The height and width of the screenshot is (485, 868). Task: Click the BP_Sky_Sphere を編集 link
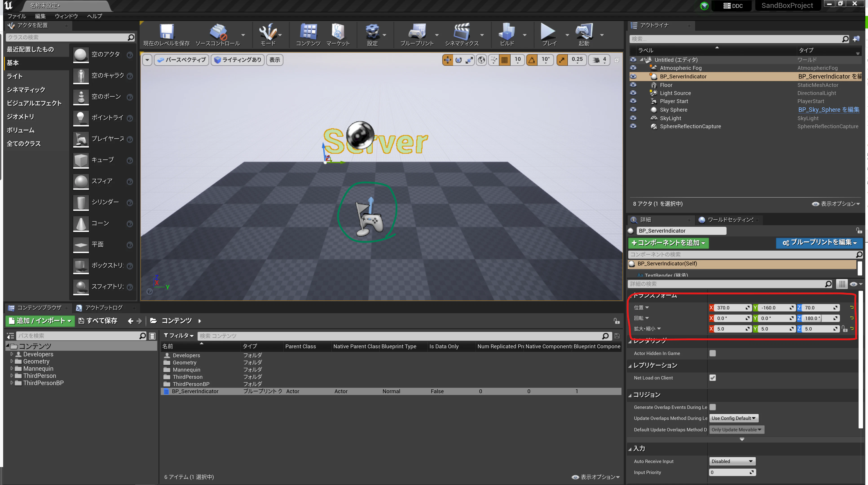click(828, 110)
